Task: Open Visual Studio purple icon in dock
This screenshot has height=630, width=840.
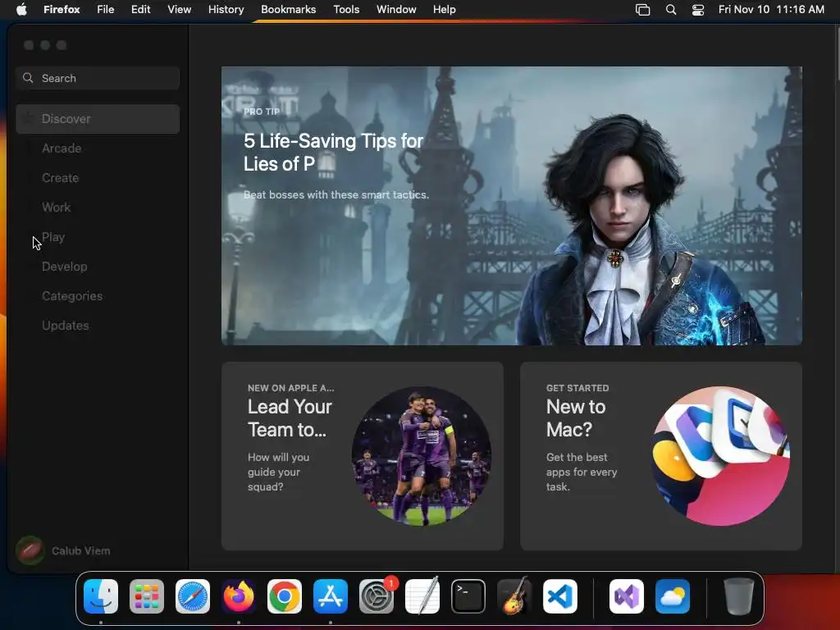Action: click(x=627, y=596)
